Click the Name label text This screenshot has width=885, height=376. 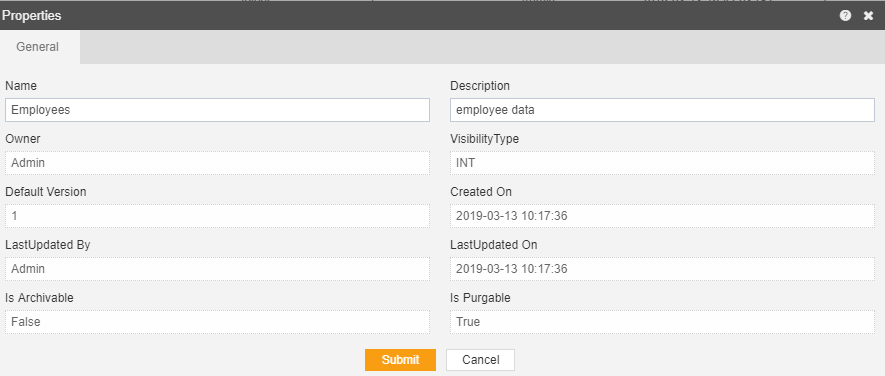21,86
